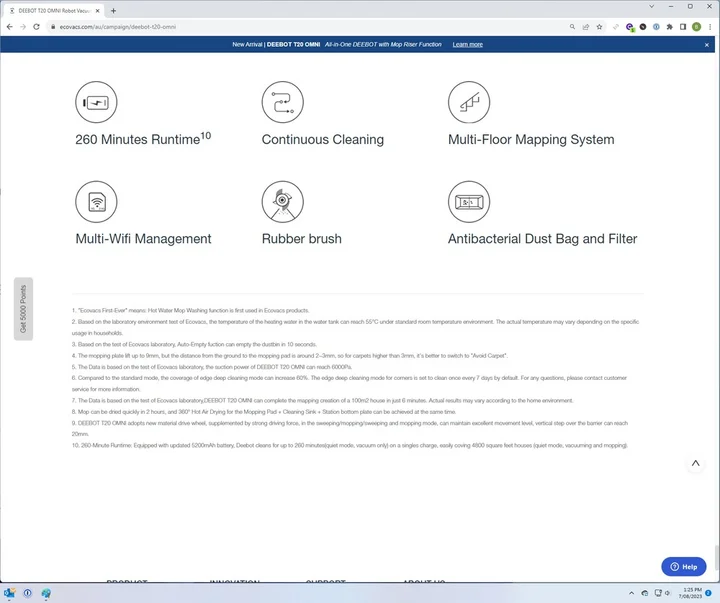Click the Multi-Floor Mapping System stairs icon
Screen dimensions: 720x603
click(x=468, y=102)
